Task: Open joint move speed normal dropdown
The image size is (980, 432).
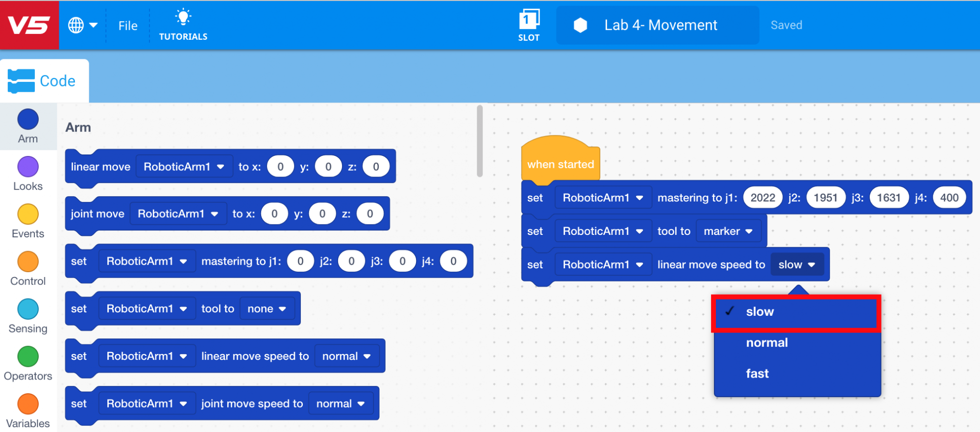Action: click(341, 404)
